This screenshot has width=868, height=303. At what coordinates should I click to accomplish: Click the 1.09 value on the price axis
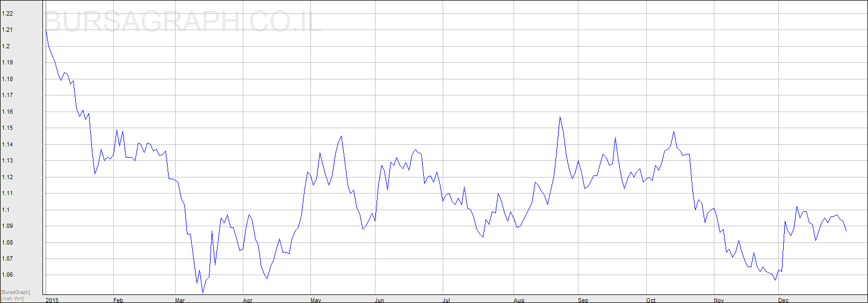coord(7,226)
